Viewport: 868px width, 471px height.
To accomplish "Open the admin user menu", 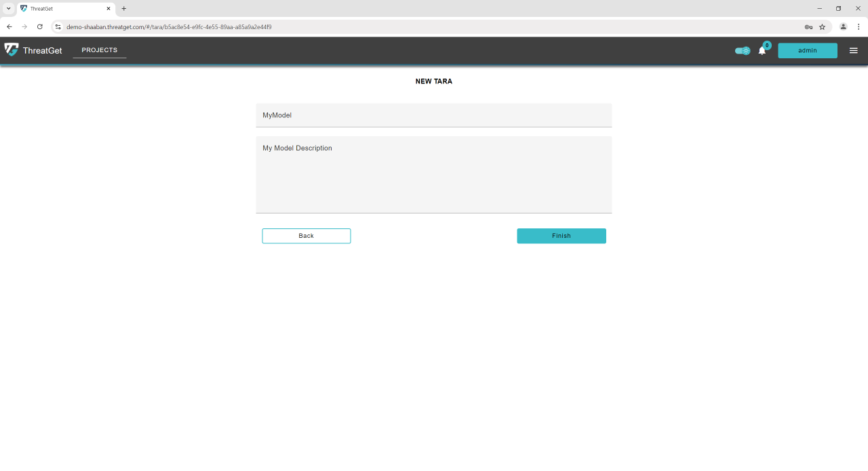I will pyautogui.click(x=807, y=51).
